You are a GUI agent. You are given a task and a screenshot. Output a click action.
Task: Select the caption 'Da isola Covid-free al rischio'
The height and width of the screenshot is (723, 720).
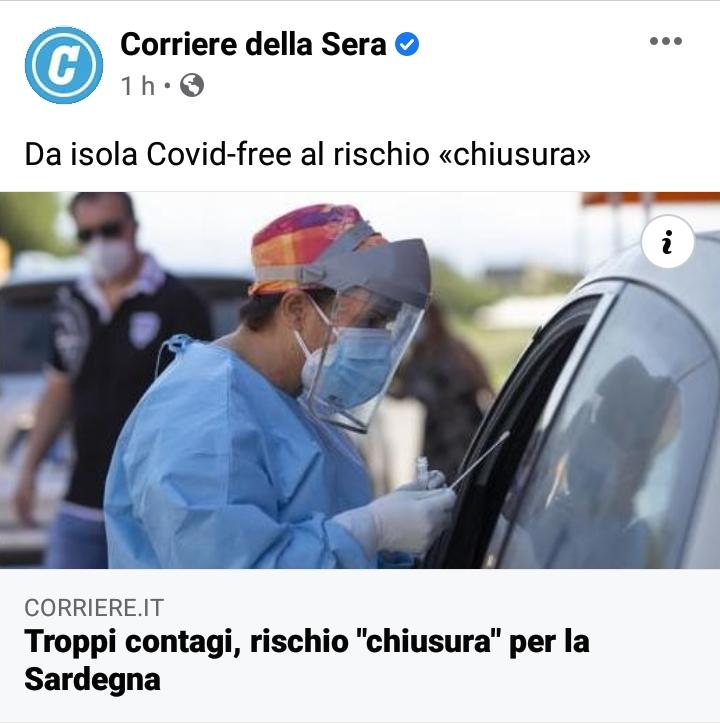[227, 154]
